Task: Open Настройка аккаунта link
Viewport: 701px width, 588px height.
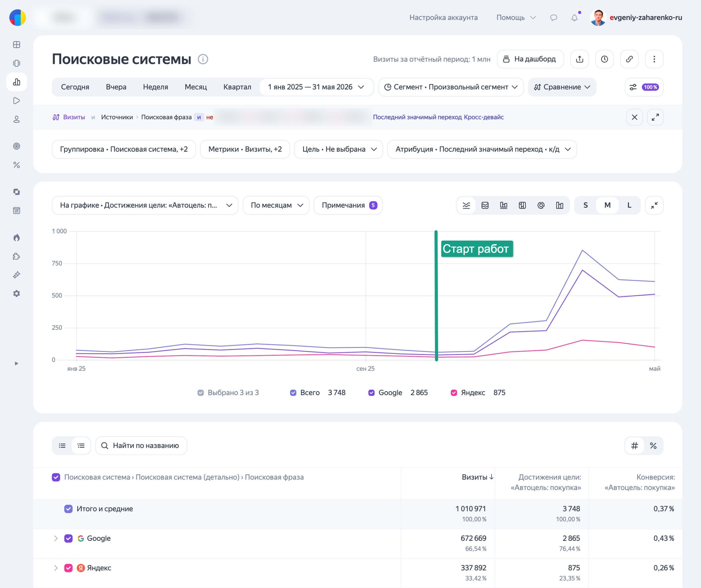Action: [443, 17]
